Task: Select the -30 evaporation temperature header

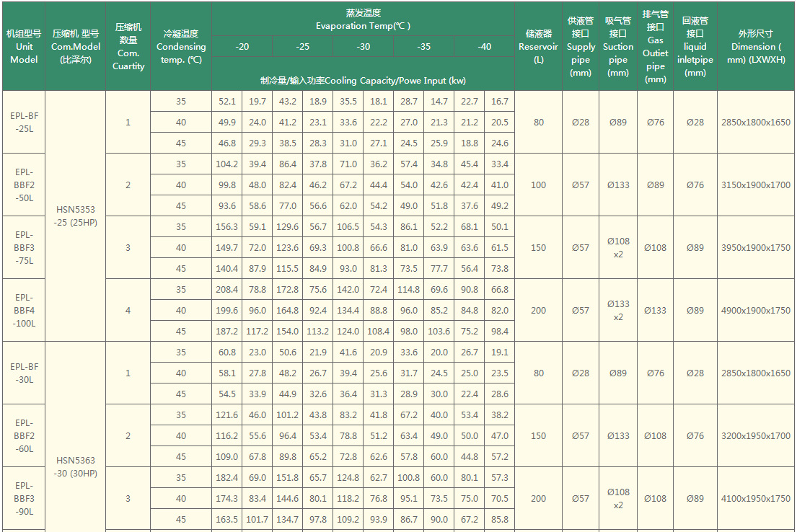Action: pyautogui.click(x=363, y=46)
